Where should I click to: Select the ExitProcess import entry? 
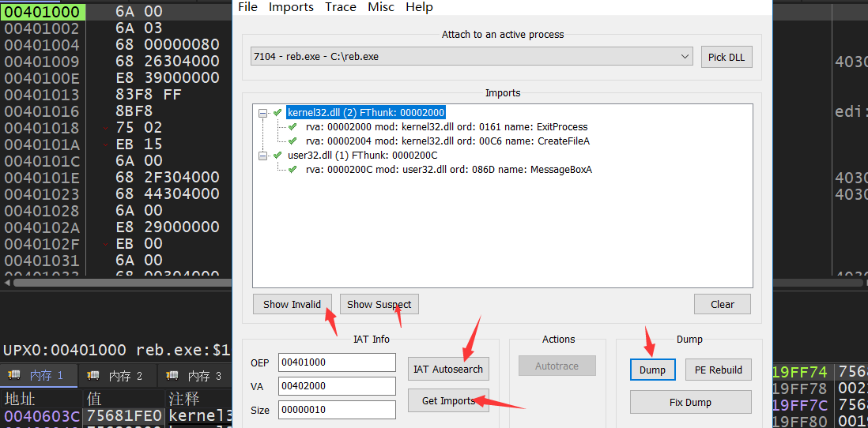pos(447,126)
